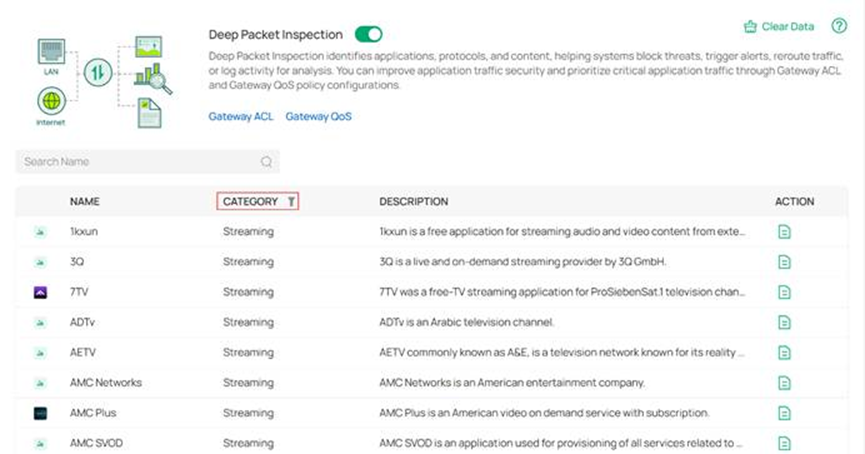865x454 pixels.
Task: Select the name 3Q
Action: click(77, 262)
